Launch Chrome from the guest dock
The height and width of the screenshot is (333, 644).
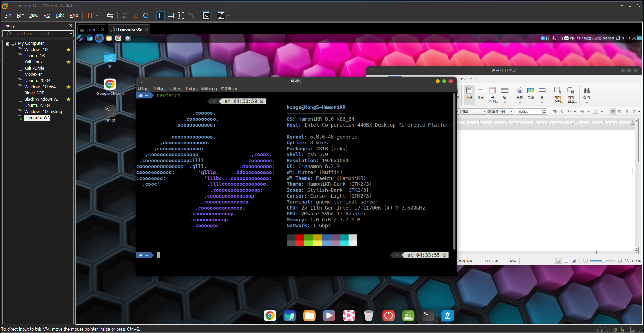pos(270,315)
